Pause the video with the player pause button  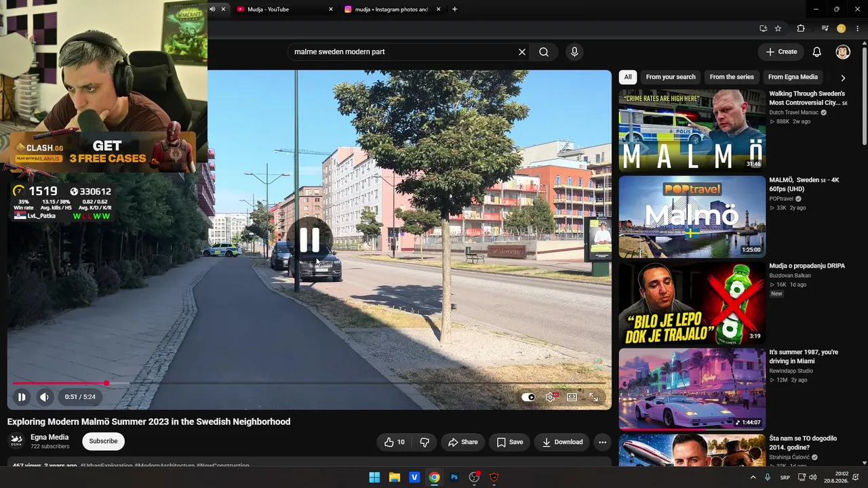[22, 397]
